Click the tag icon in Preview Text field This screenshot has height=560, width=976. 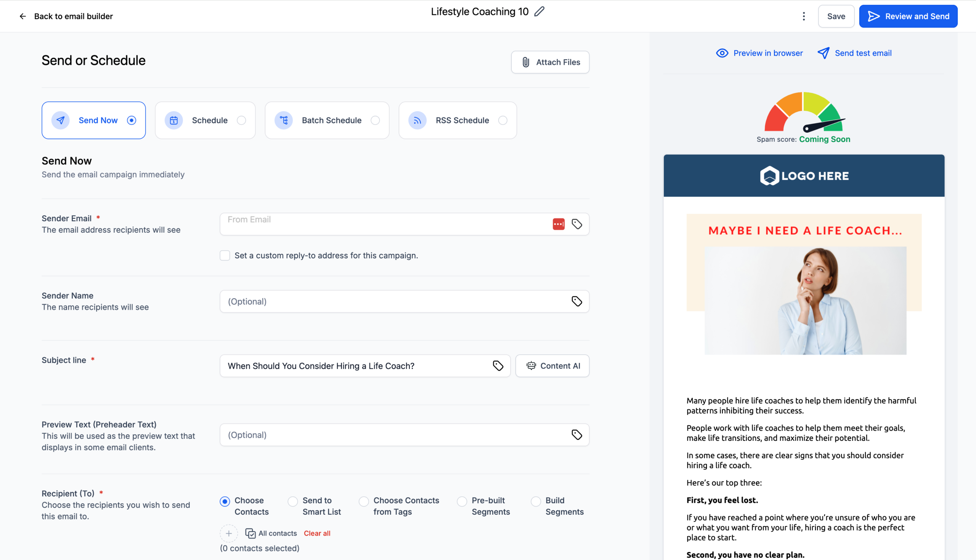576,435
